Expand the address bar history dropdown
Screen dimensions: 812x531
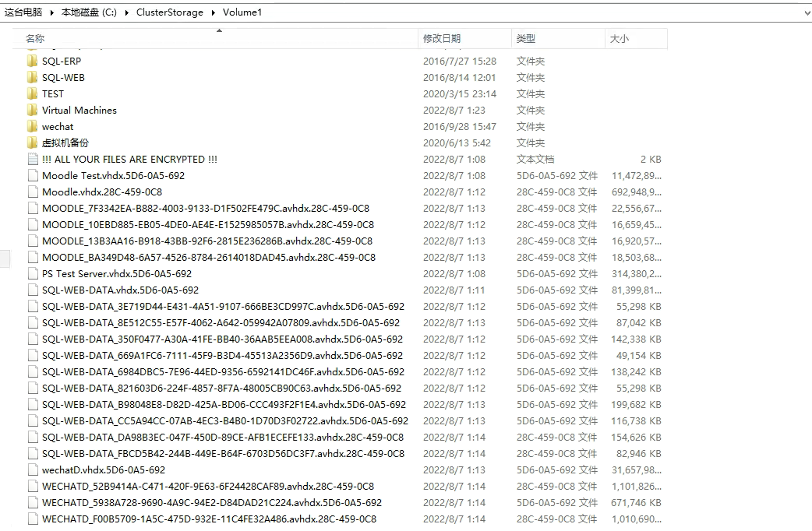pyautogui.click(x=805, y=12)
